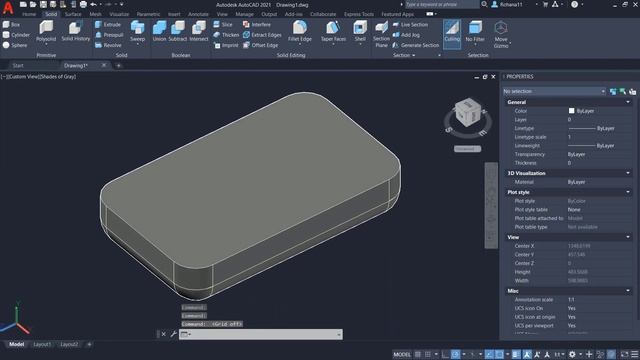The height and width of the screenshot is (360, 640).
Task: Collapse the Misc properties section
Action: pyautogui.click(x=628, y=291)
